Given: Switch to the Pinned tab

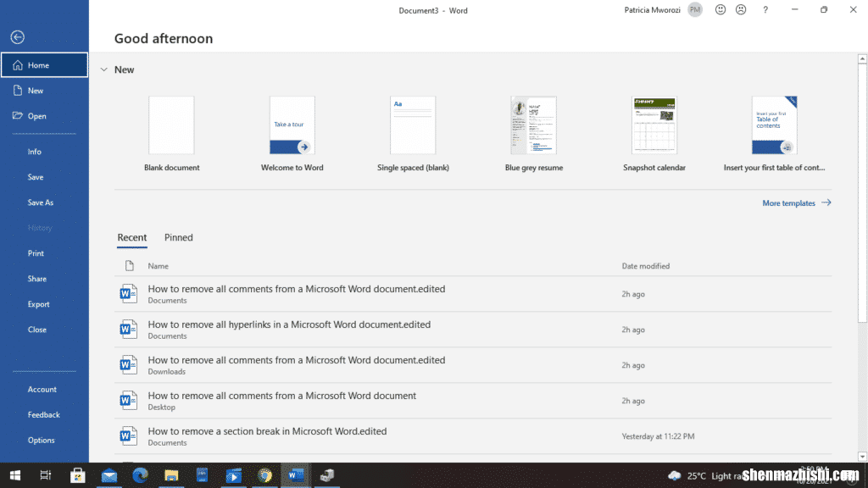Looking at the screenshot, I should (178, 237).
